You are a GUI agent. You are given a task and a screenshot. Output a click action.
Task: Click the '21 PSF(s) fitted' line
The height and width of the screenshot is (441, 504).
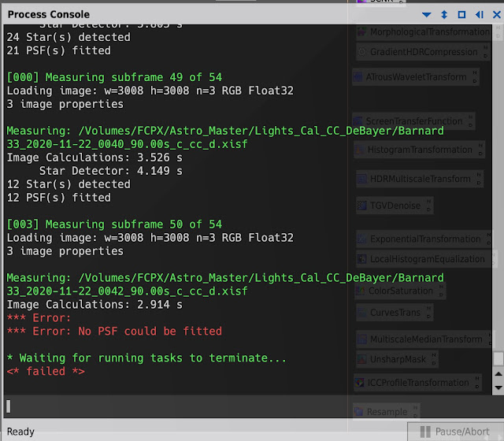tap(59, 50)
